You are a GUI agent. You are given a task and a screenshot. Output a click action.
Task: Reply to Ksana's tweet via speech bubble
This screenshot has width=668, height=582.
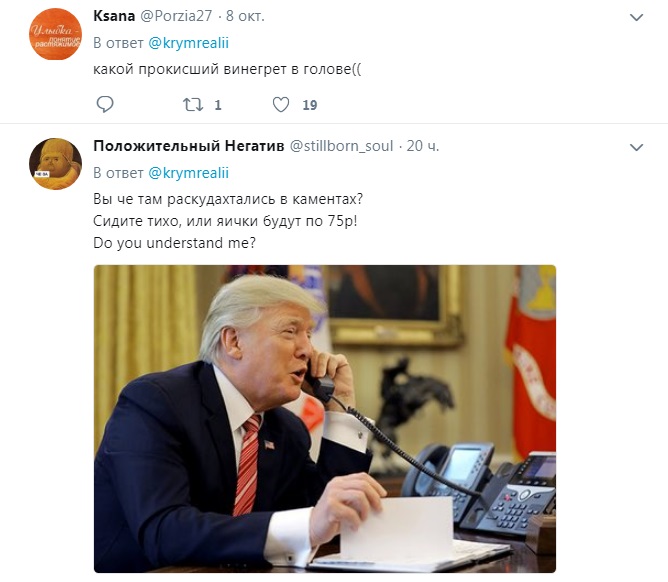[105, 104]
